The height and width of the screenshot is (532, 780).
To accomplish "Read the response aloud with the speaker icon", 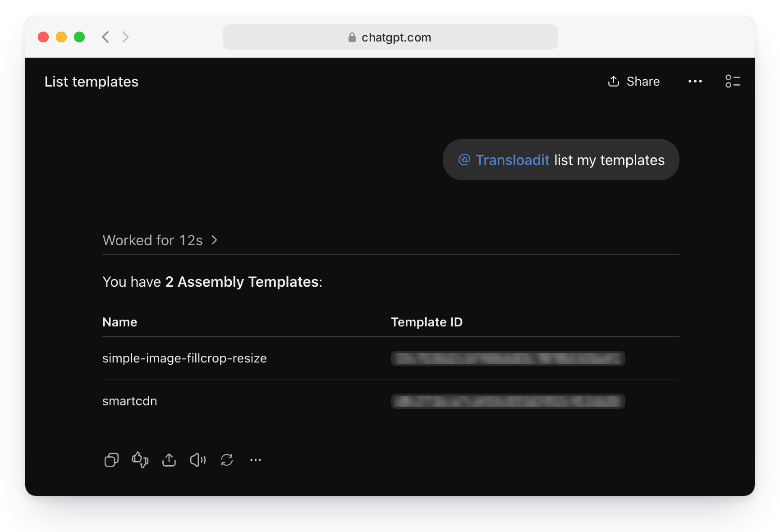I will [x=198, y=460].
